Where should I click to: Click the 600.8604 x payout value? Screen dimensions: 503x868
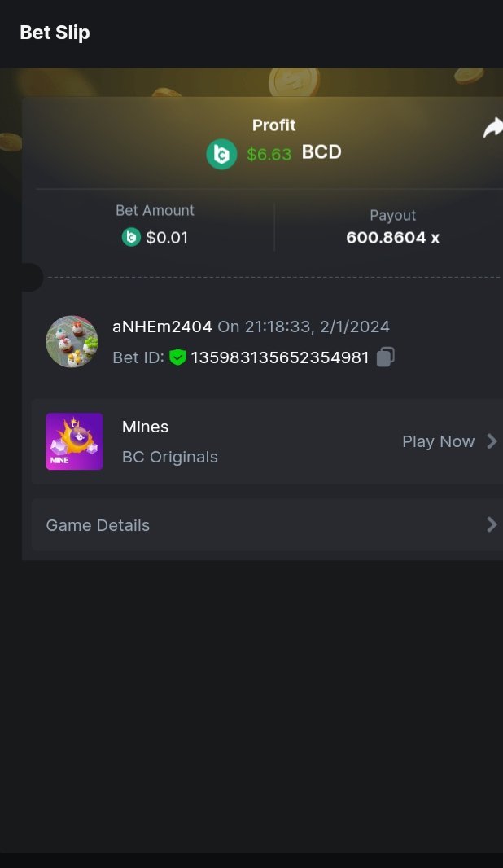(392, 238)
